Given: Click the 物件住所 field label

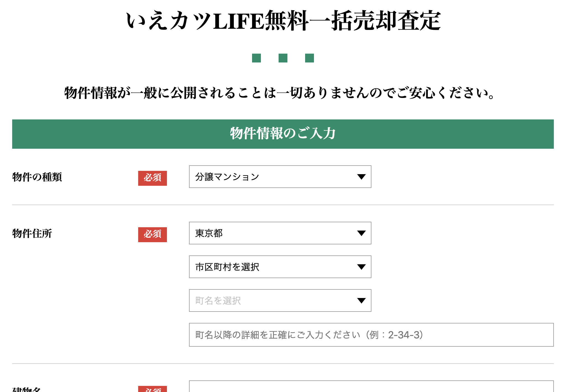Looking at the screenshot, I should point(32,234).
